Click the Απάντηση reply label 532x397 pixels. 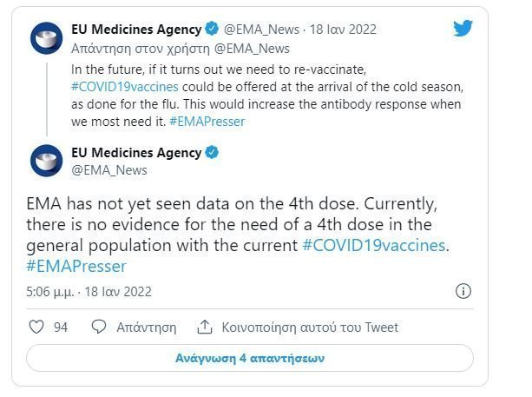(147, 328)
